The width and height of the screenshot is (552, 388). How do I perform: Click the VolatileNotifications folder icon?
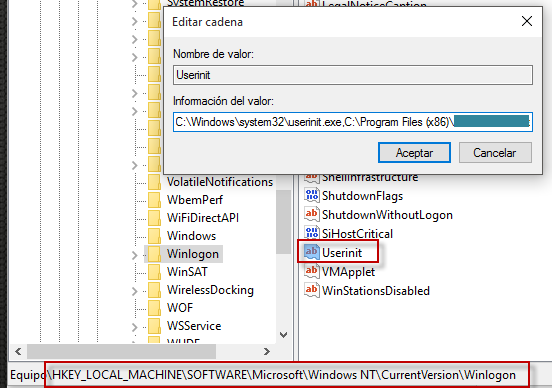point(154,182)
